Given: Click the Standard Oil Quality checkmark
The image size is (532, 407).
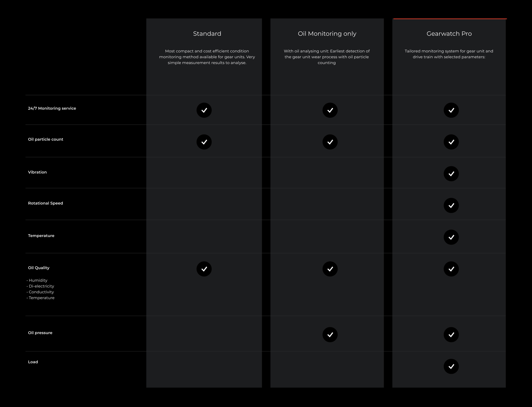Looking at the screenshot, I should (204, 269).
